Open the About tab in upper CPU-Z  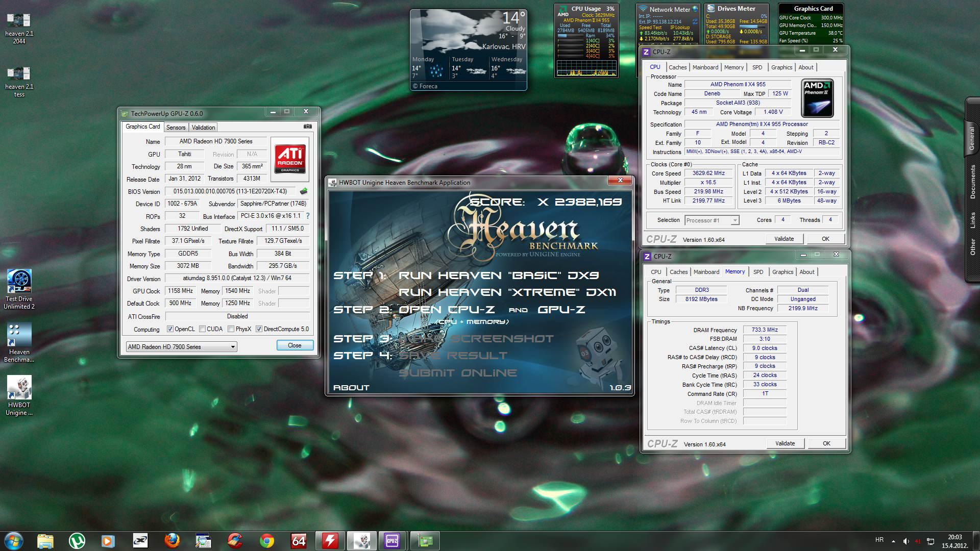click(x=806, y=67)
